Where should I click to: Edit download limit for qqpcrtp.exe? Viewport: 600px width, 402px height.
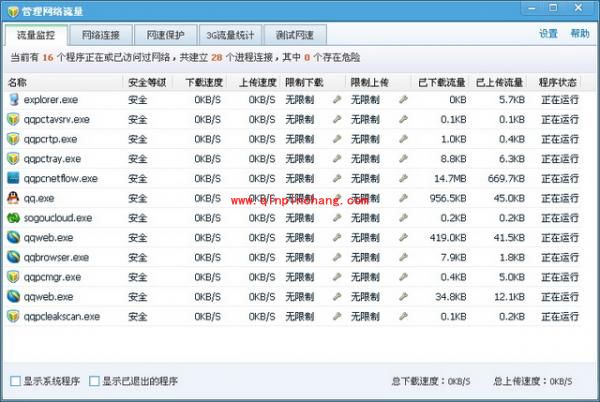coord(337,139)
